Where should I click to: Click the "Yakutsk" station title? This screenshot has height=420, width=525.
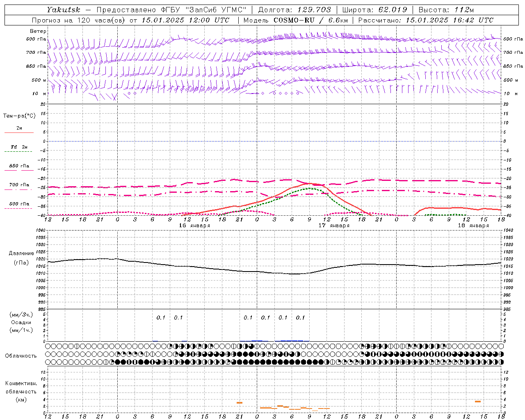(x=63, y=10)
